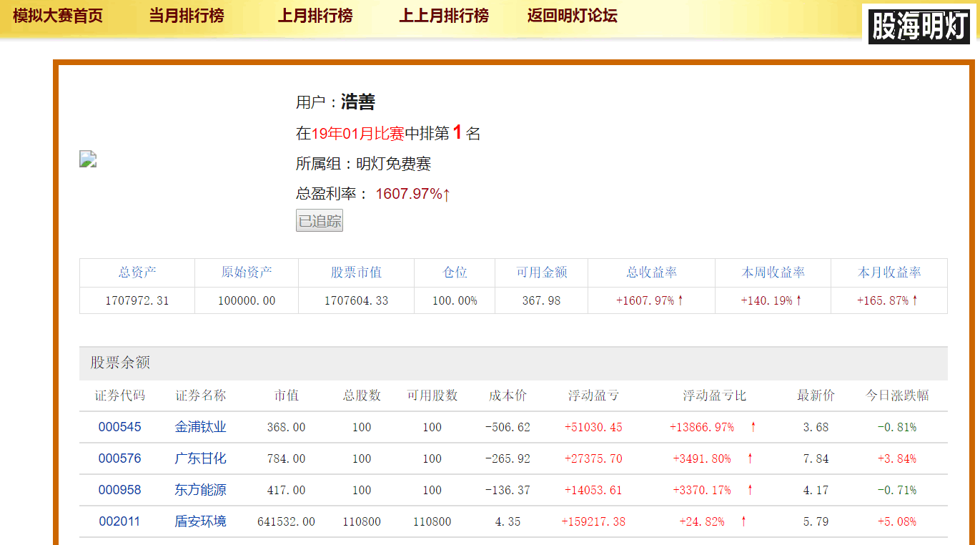Click 股票余额 section header

513,363
